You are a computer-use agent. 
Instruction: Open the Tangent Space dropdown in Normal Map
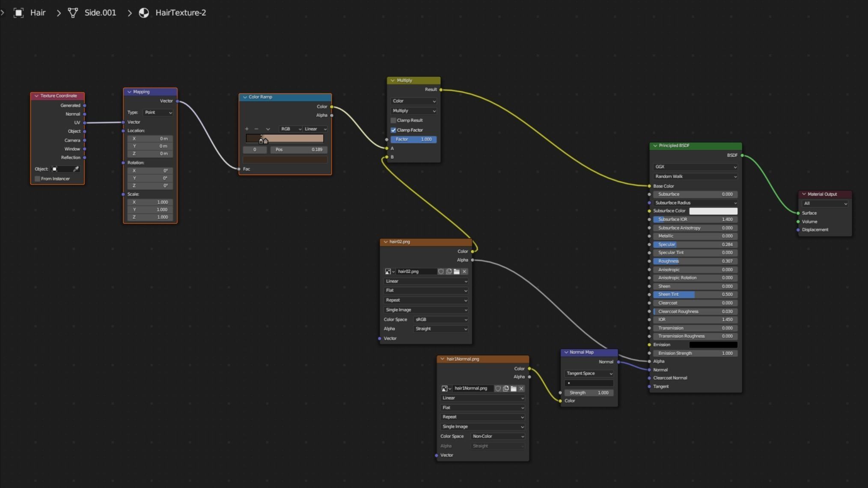click(589, 374)
